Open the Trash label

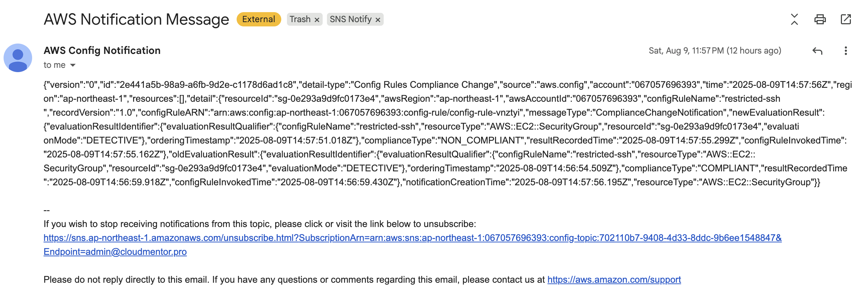pos(300,19)
